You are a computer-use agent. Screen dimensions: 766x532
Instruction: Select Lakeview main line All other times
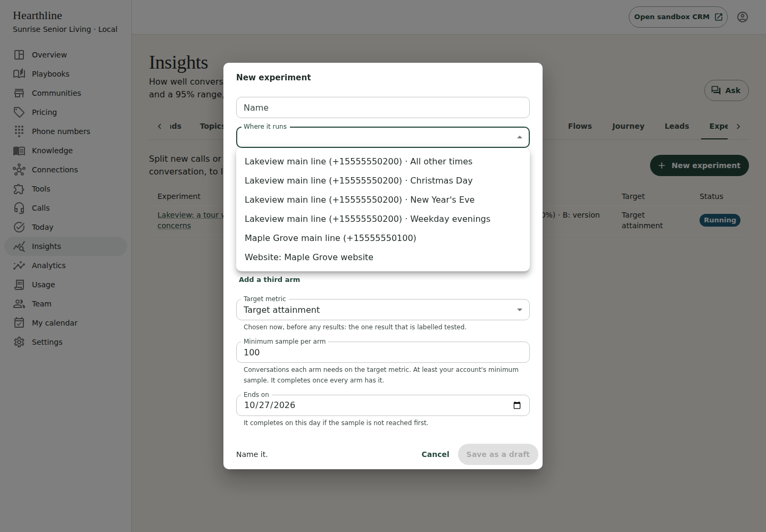coord(383,162)
